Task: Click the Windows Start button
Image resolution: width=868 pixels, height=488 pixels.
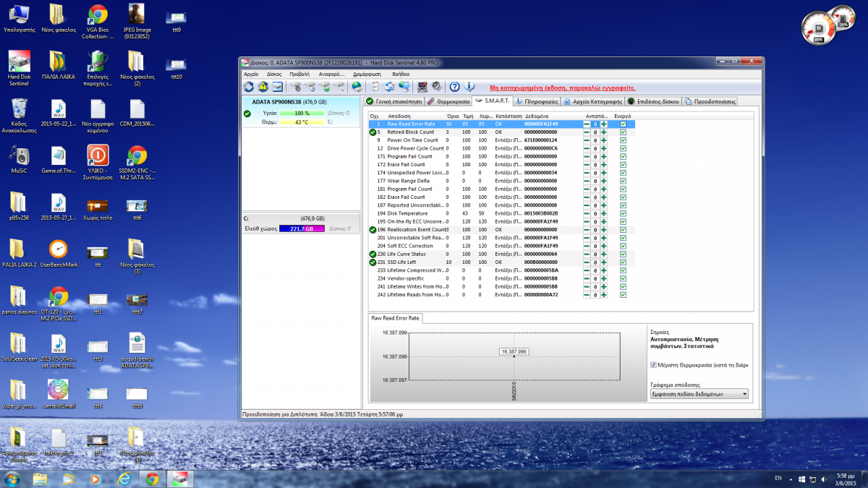Action: (12, 479)
